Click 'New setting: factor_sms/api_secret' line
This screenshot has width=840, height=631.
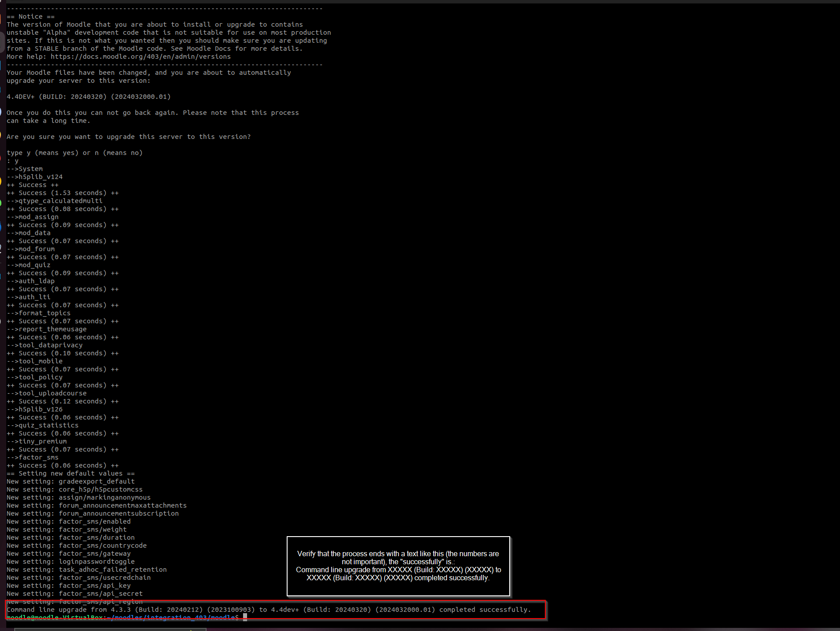(75, 594)
